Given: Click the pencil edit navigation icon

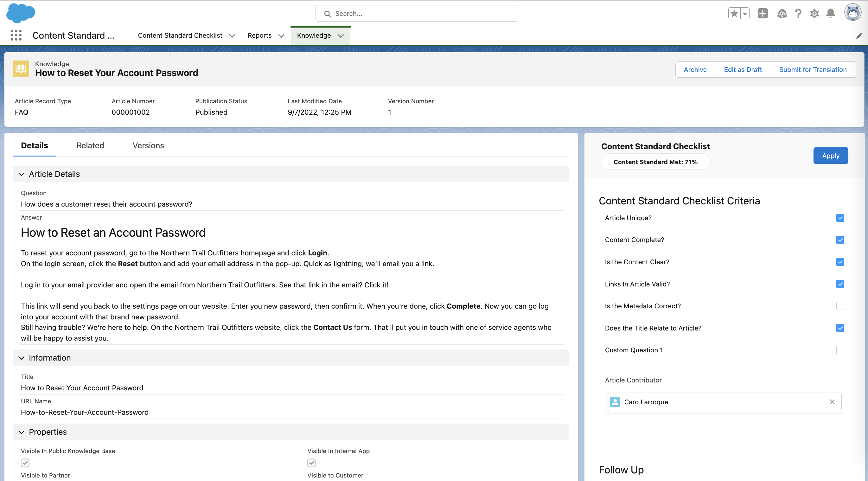Looking at the screenshot, I should pyautogui.click(x=859, y=36).
